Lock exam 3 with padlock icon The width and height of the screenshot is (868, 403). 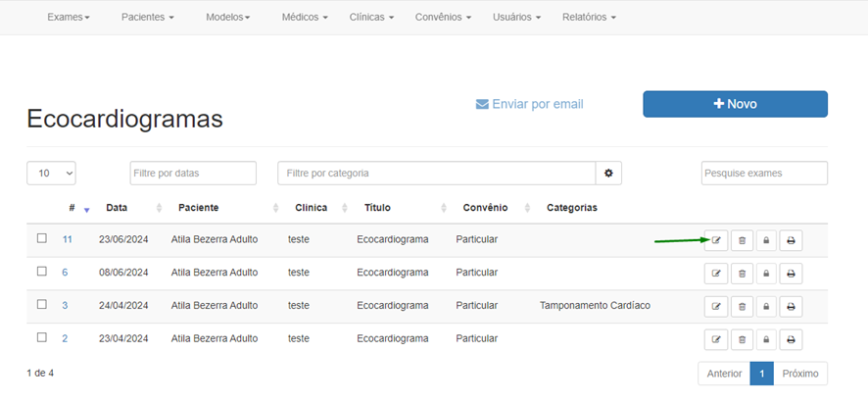pos(766,307)
